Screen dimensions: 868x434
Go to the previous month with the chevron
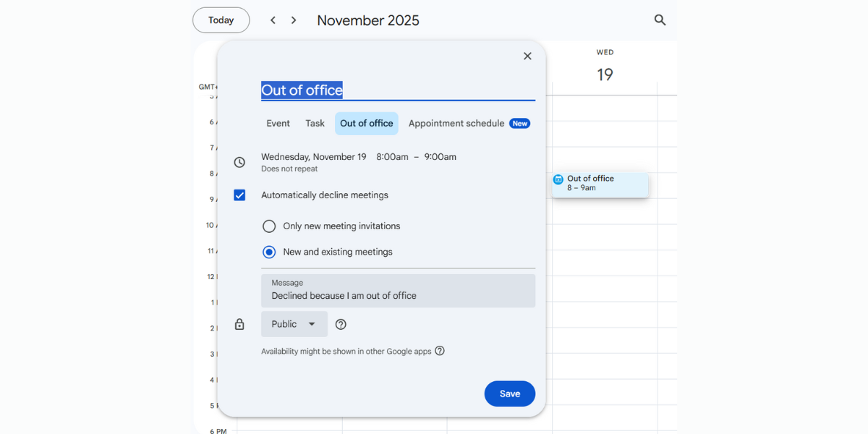[x=273, y=20]
